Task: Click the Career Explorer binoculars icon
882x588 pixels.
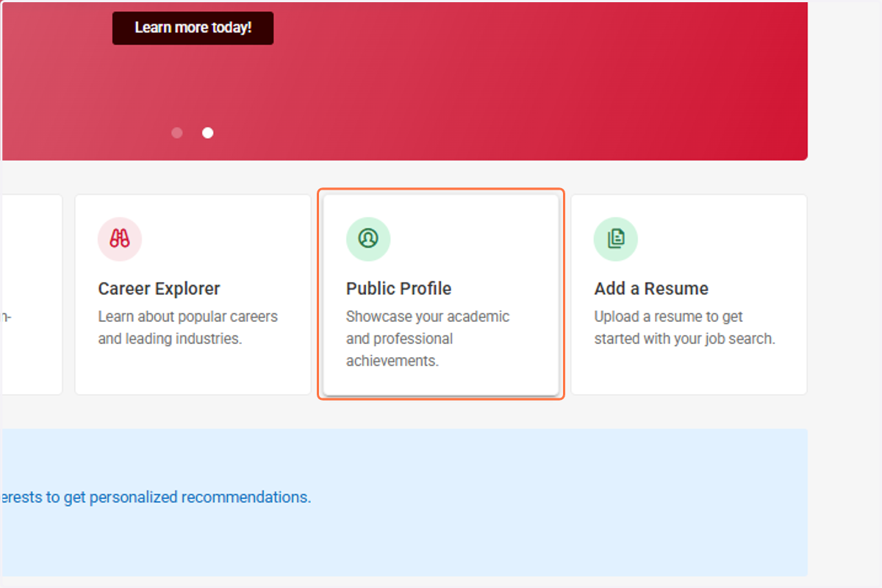Action: tap(120, 239)
